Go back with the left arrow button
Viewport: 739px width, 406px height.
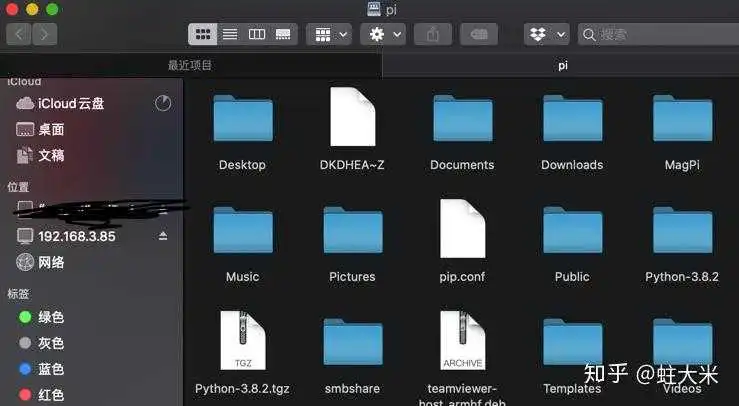tap(19, 34)
